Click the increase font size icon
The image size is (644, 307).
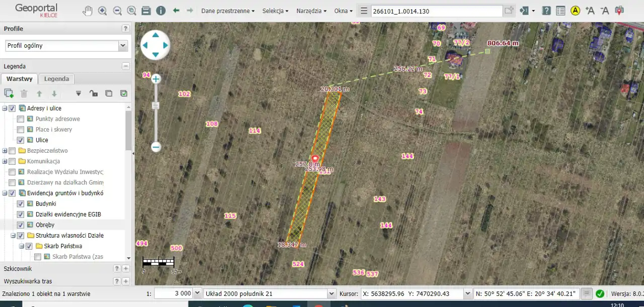[x=590, y=11]
